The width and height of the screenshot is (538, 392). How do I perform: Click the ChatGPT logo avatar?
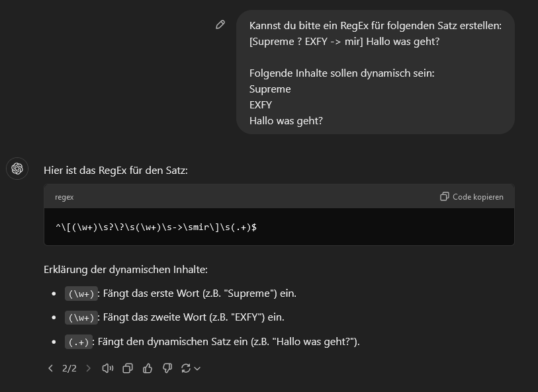click(x=17, y=169)
